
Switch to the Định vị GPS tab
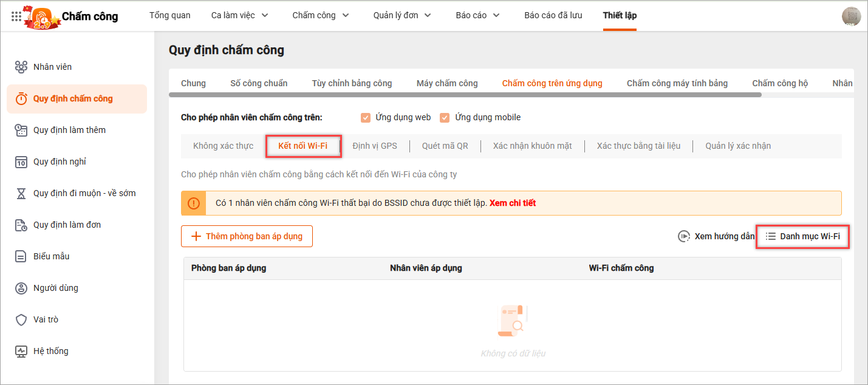(375, 146)
